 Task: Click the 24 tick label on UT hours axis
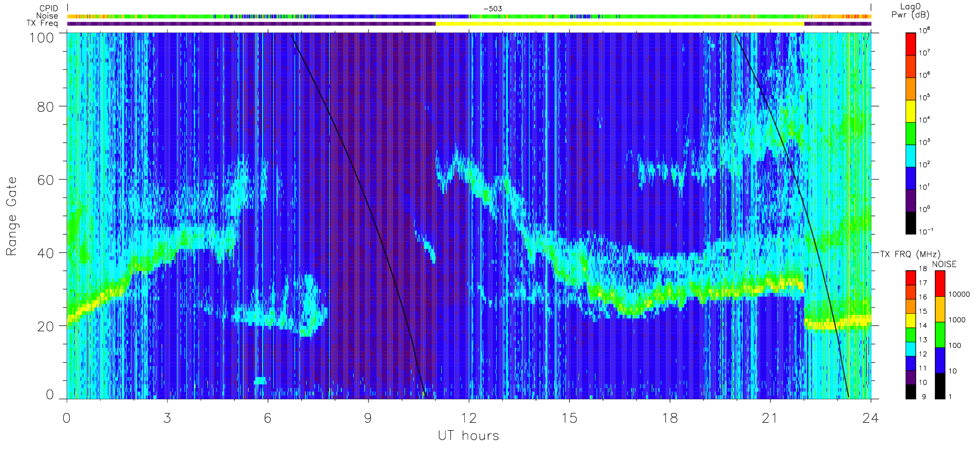click(870, 418)
